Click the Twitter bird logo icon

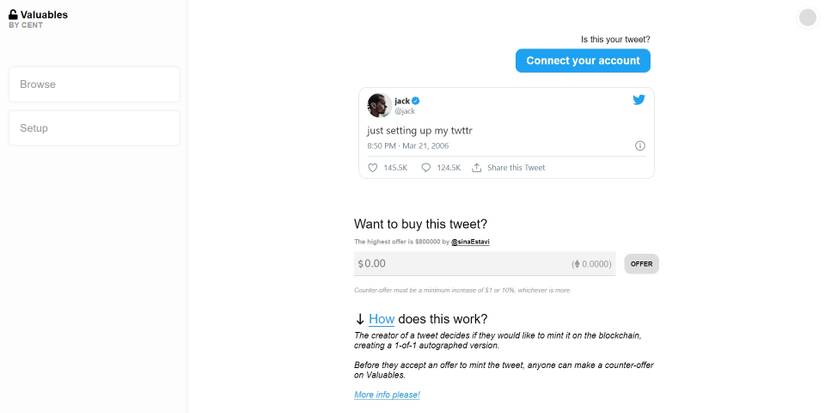[x=639, y=100]
